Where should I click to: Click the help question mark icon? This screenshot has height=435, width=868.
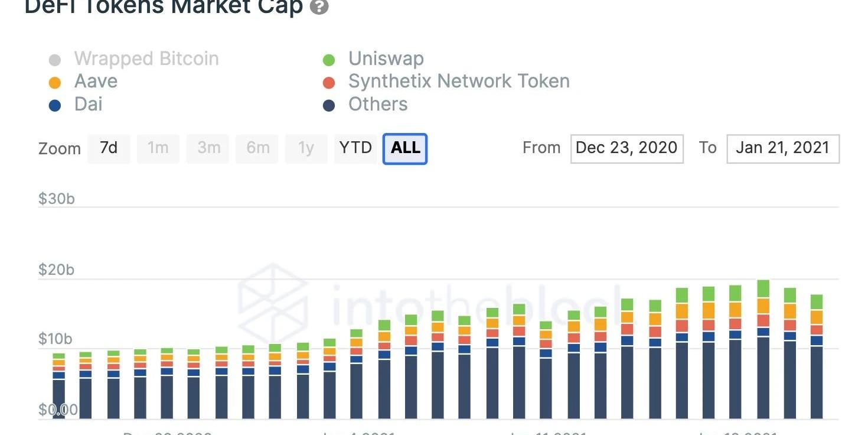pos(319,8)
